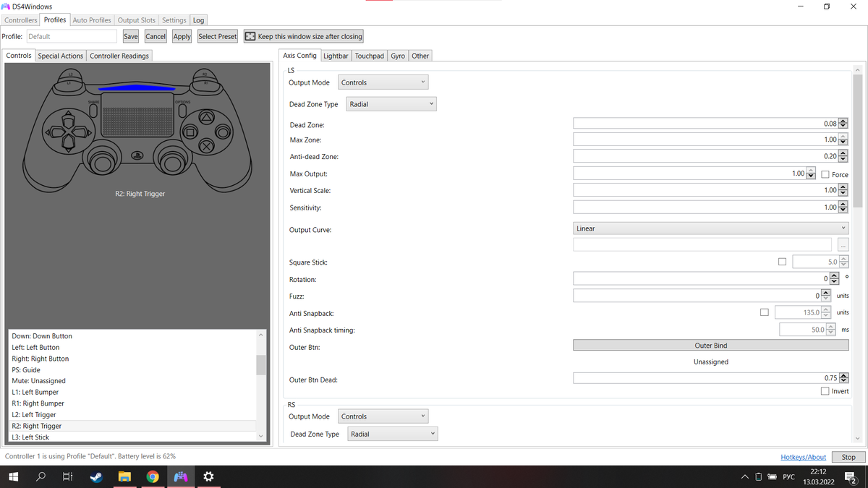Open the Log tab

pyautogui.click(x=198, y=20)
